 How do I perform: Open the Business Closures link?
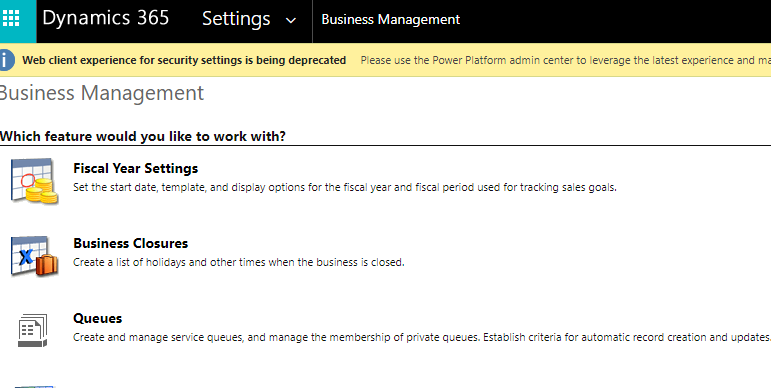point(131,243)
